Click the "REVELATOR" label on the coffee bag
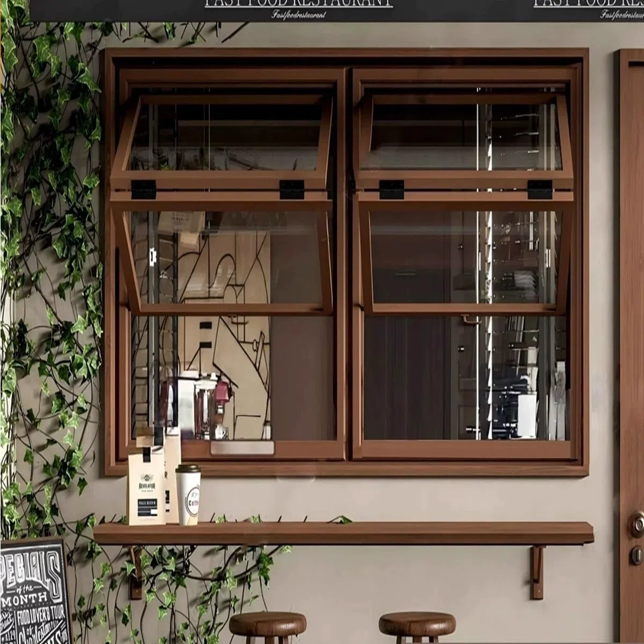The image size is (644, 644). click(147, 486)
